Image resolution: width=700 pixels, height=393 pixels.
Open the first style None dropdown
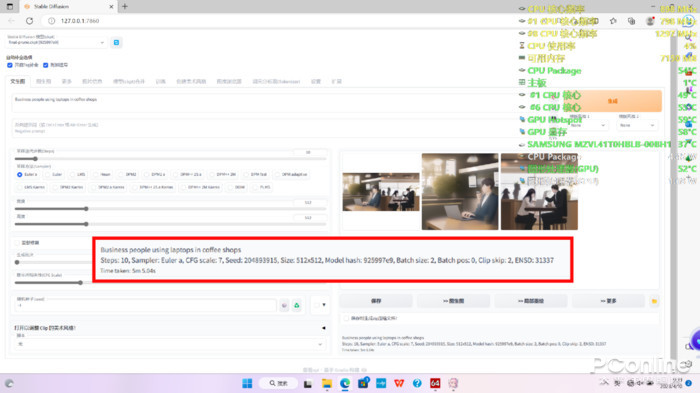(x=588, y=125)
